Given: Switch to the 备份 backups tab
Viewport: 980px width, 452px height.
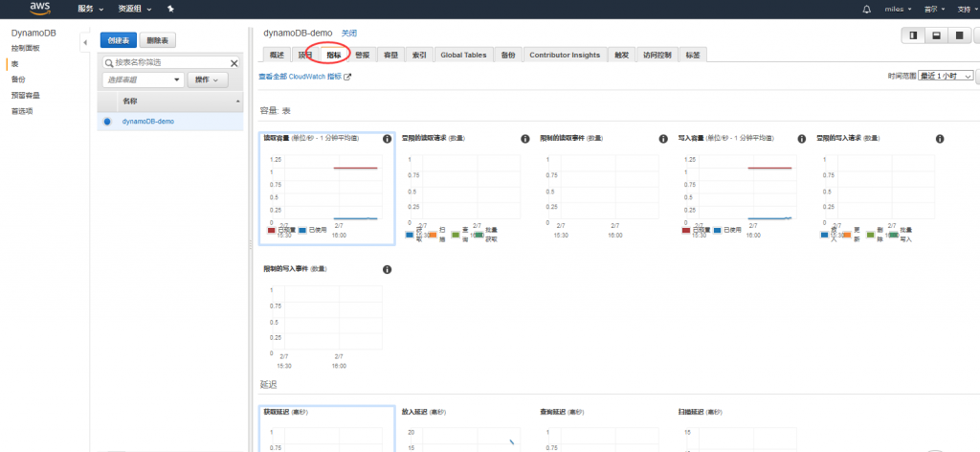Looking at the screenshot, I should coord(508,55).
